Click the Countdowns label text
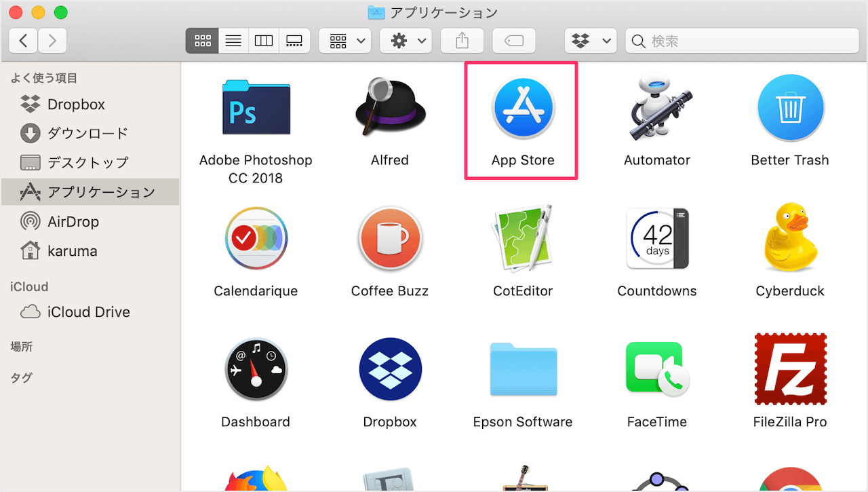This screenshot has width=868, height=492. [x=657, y=291]
